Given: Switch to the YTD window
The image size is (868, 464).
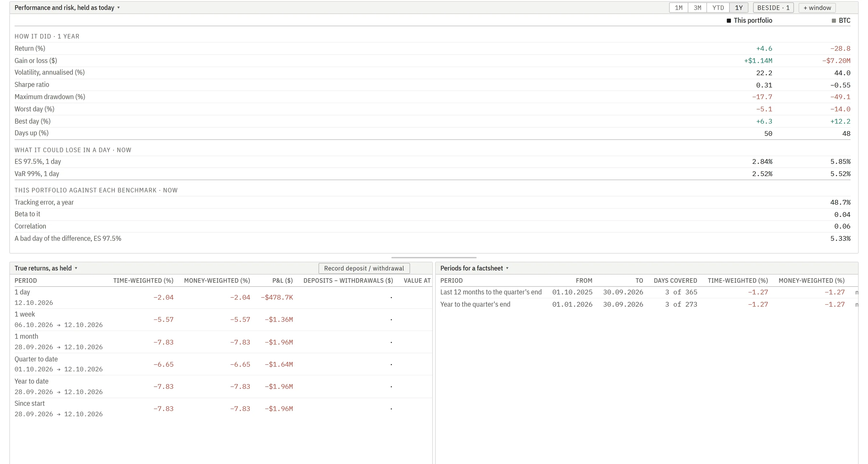Looking at the screenshot, I should pos(718,8).
